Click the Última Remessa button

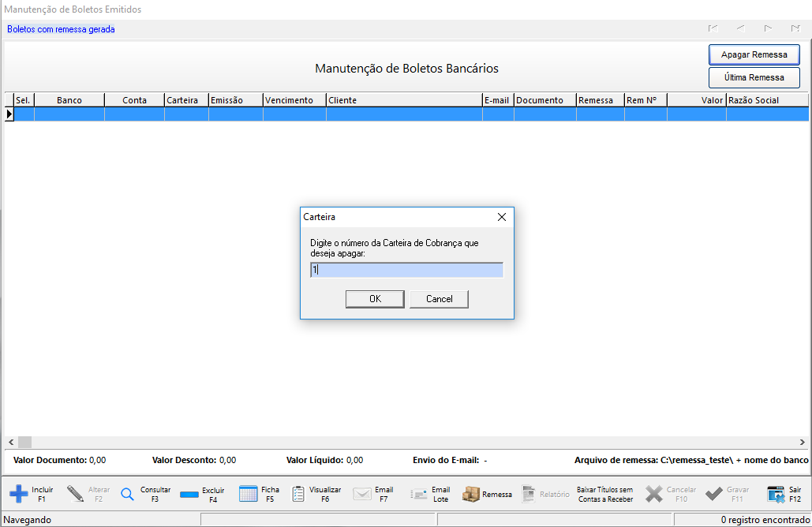tap(754, 77)
